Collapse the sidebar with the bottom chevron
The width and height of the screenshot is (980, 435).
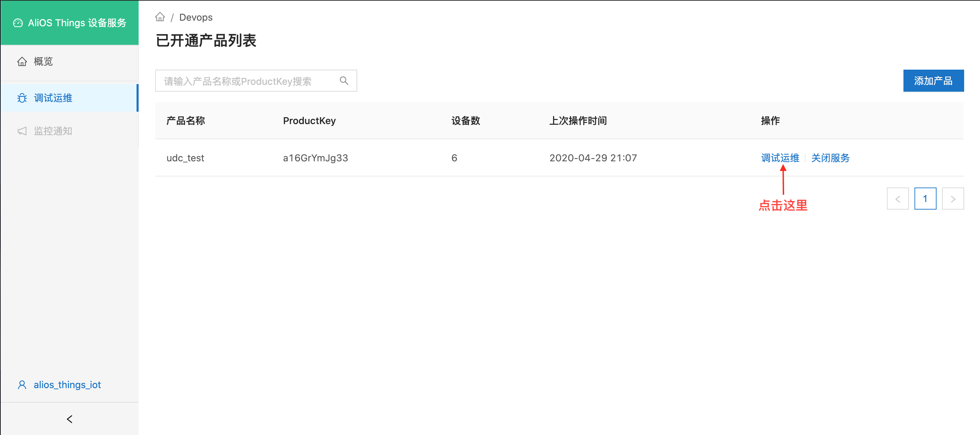point(70,419)
